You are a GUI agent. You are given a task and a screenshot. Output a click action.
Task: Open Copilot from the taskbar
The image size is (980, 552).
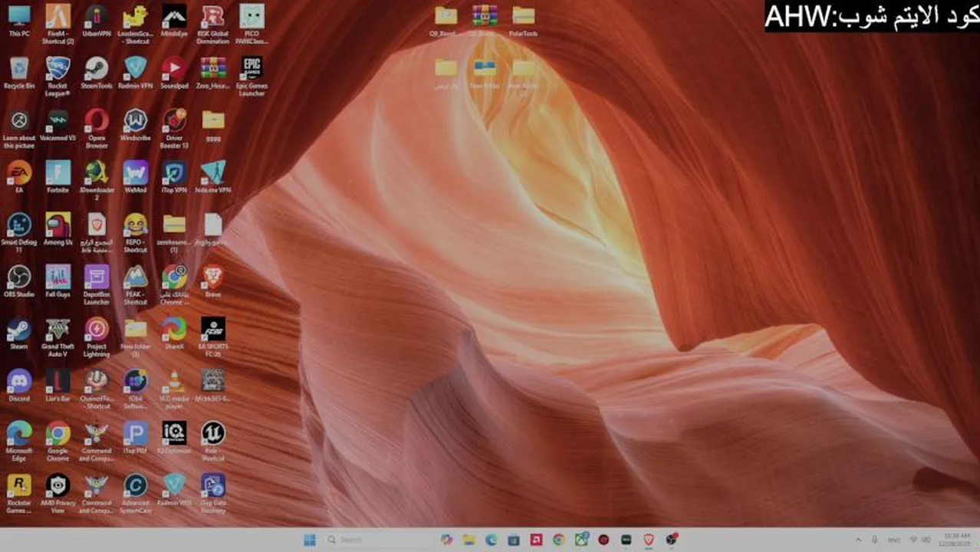tap(446, 540)
